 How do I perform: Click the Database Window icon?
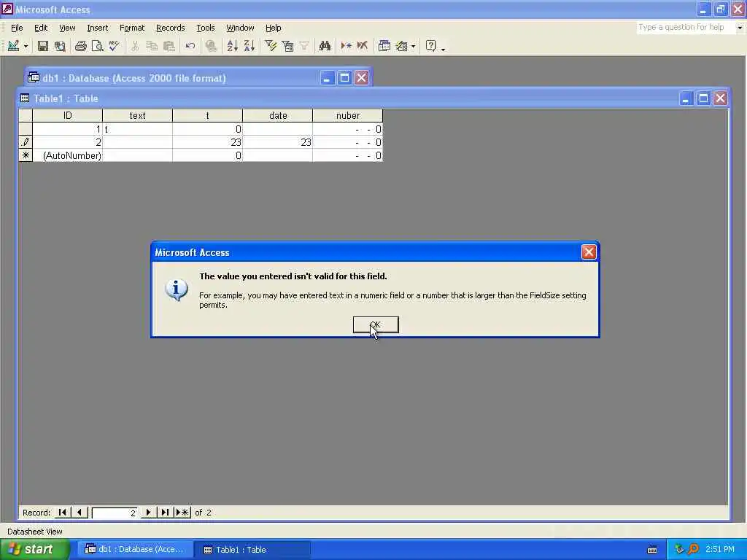click(384, 46)
